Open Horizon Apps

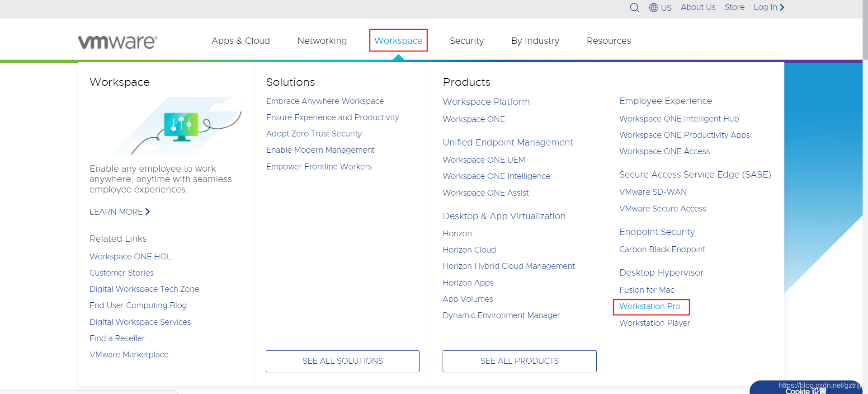point(468,282)
